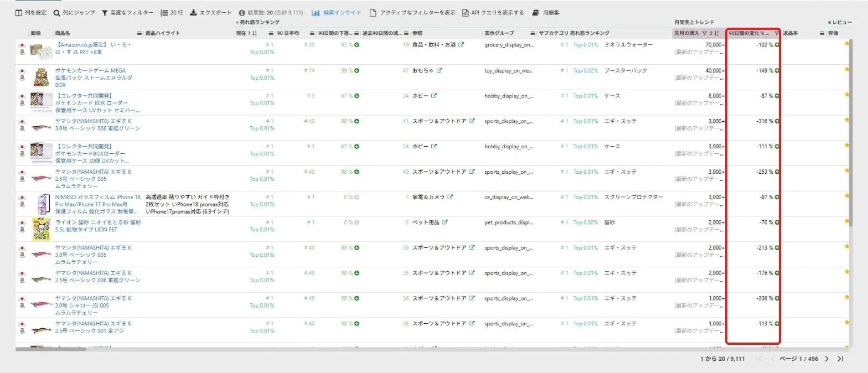868x373 pixels.
Task: Open 検索インサイト chart view
Action: point(337,13)
